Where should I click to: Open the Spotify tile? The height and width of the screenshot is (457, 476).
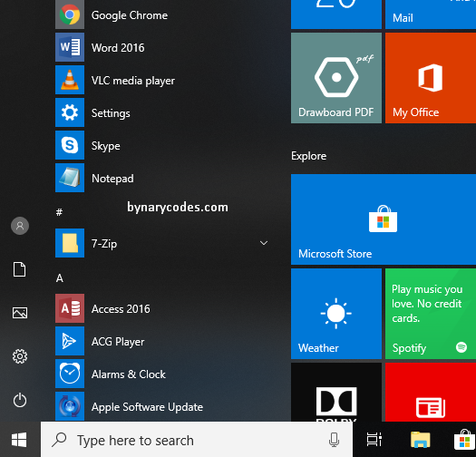[431, 314]
